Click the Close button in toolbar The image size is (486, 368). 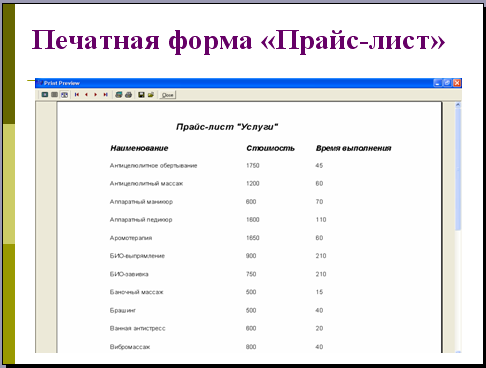(167, 95)
